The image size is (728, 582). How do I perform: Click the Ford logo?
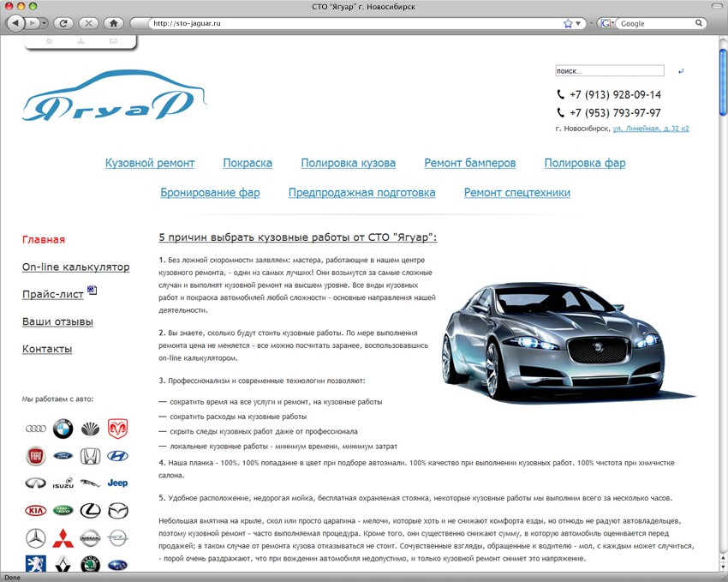(x=63, y=456)
